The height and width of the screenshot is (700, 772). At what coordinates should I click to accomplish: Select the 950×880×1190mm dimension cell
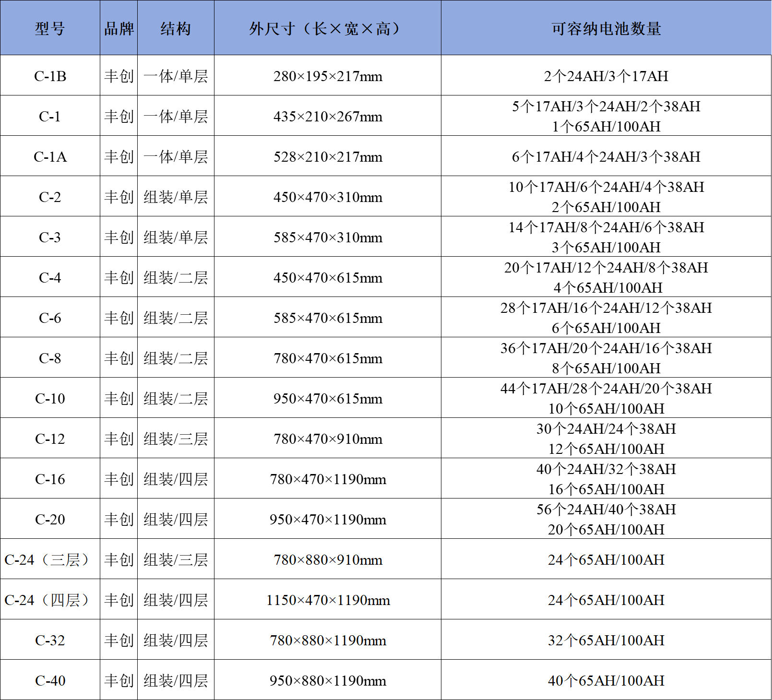(x=327, y=680)
